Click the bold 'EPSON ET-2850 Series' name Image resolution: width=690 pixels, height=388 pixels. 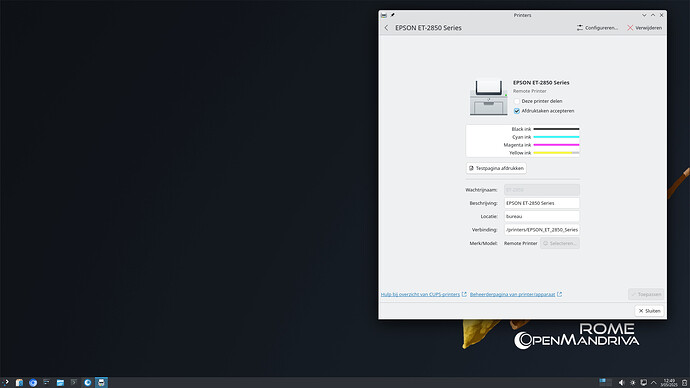coord(541,82)
